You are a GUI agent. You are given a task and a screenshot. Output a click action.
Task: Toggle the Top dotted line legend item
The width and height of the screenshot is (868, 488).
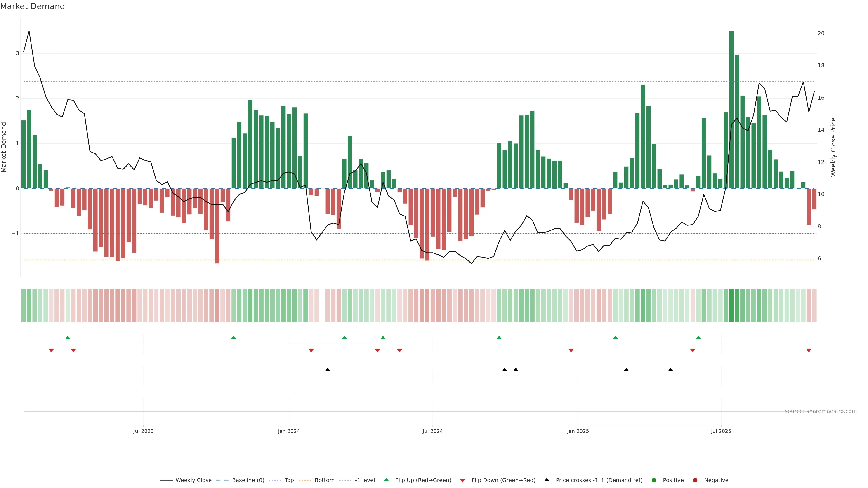[x=289, y=480]
